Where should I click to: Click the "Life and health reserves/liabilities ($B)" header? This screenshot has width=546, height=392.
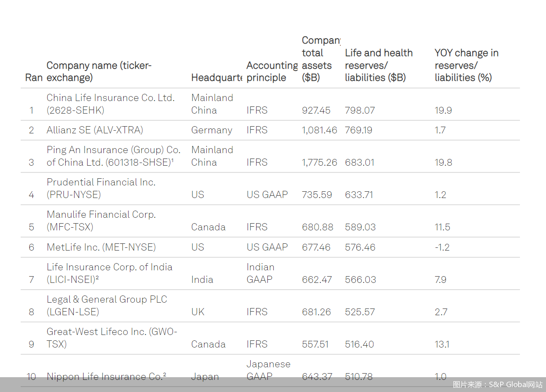pos(378,65)
